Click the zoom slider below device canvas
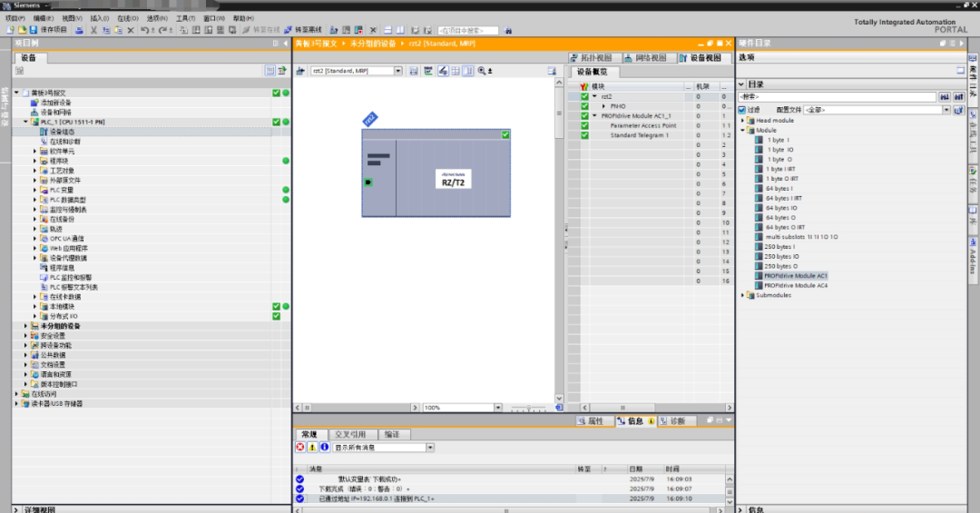Screen dimensions: 980x513 [x=528, y=408]
